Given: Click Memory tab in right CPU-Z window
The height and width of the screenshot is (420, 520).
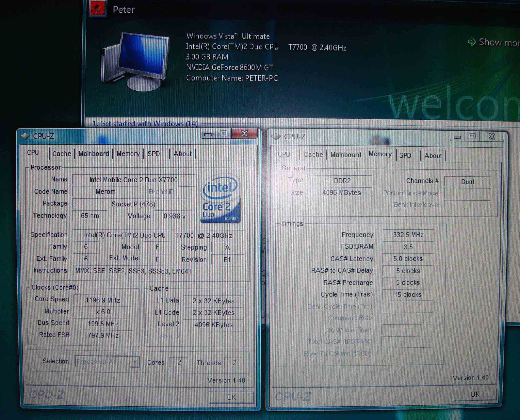Looking at the screenshot, I should [x=380, y=154].
